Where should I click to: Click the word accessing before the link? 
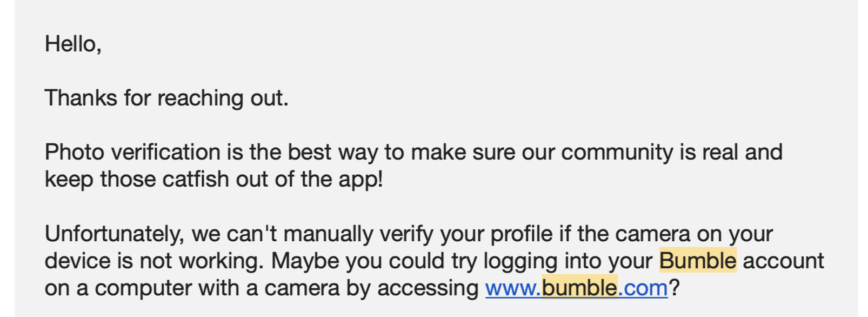428,288
